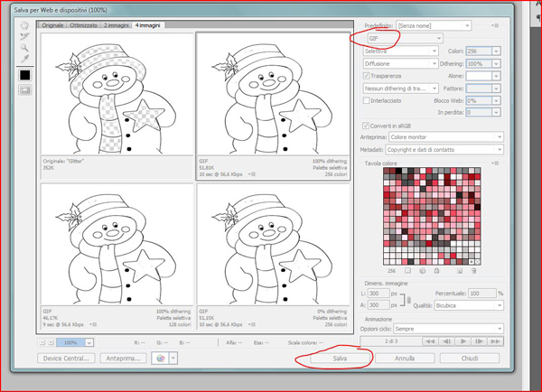Open download speed menu under 128 colori preview

tap(93, 324)
